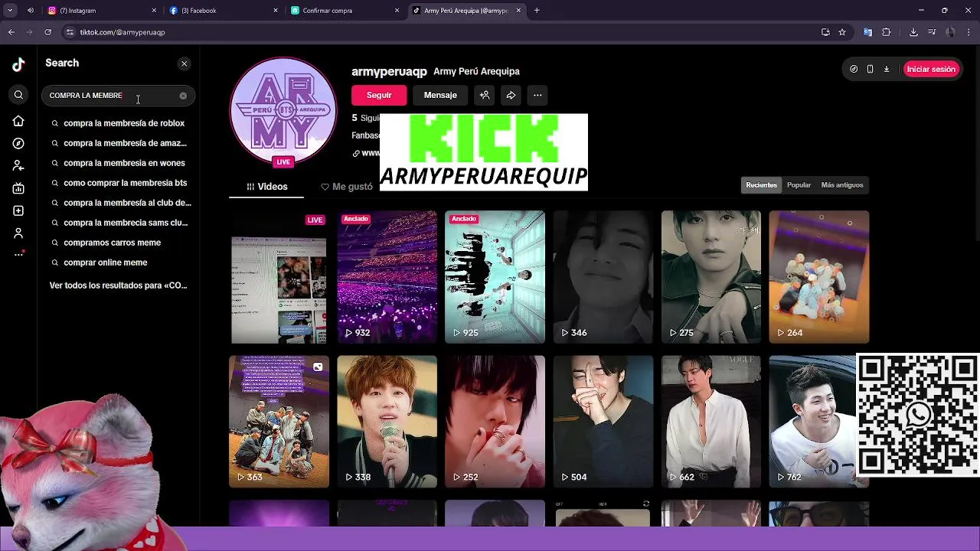Open the pinned video with 932 views
The width and height of the screenshot is (980, 551).
tap(387, 277)
